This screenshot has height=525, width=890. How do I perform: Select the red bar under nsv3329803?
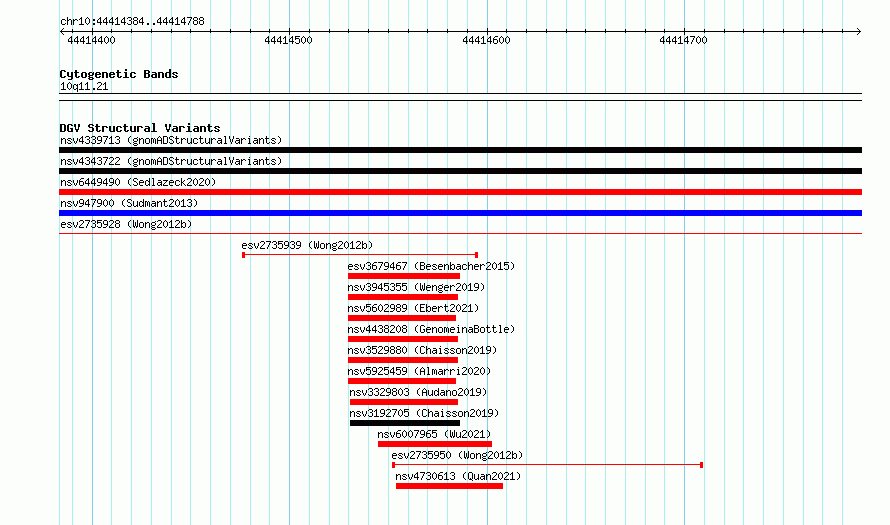coord(404,402)
